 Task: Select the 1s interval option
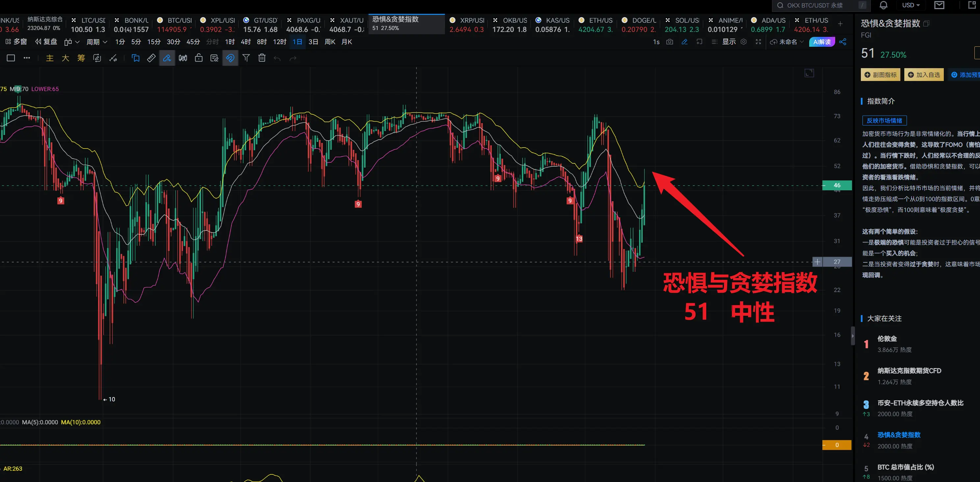click(x=656, y=42)
